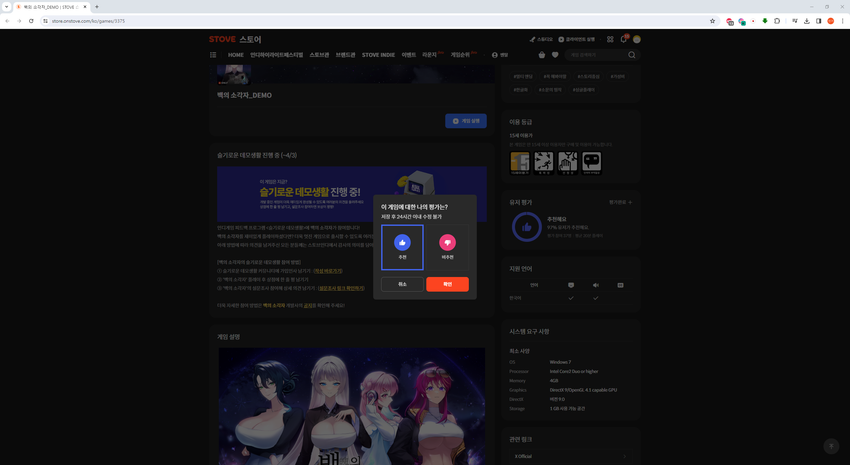Open the site information icon in address bar
This screenshot has width=850, height=465.
pos(46,21)
